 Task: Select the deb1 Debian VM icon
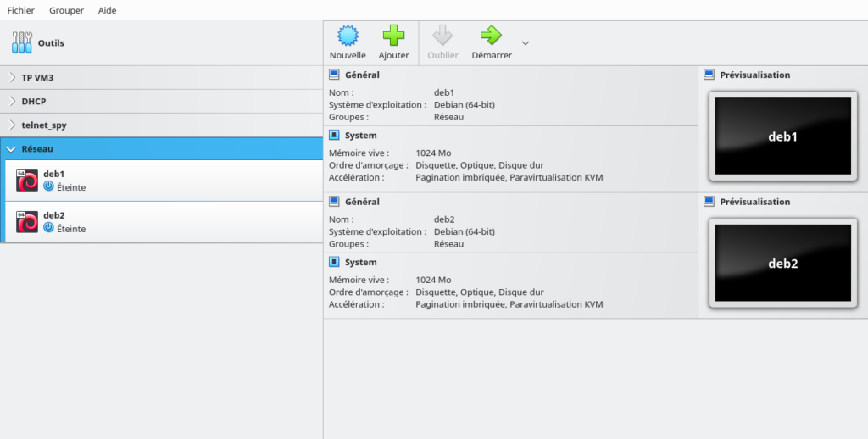(x=27, y=180)
